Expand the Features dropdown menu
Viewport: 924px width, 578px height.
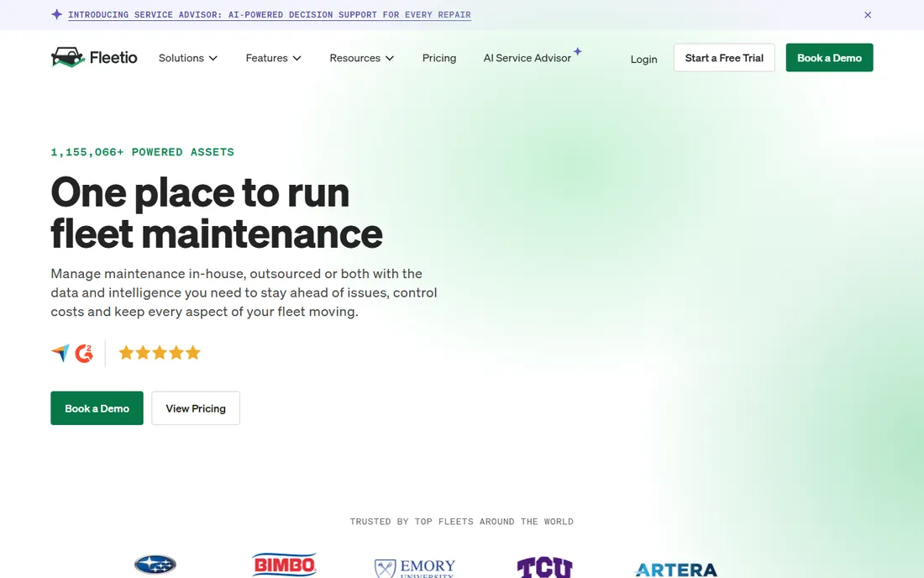[x=274, y=58]
